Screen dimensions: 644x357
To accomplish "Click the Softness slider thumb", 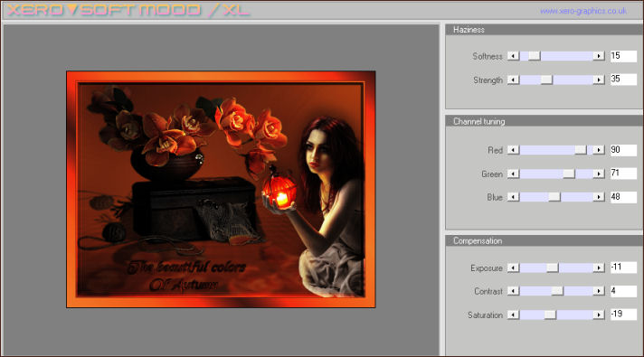I will pyautogui.click(x=535, y=56).
